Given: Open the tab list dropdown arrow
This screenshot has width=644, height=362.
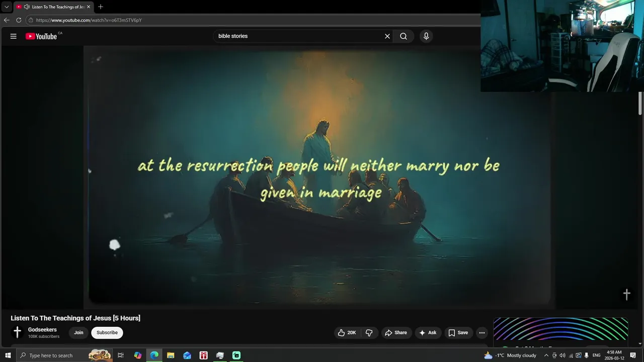Looking at the screenshot, I should tap(7, 7).
